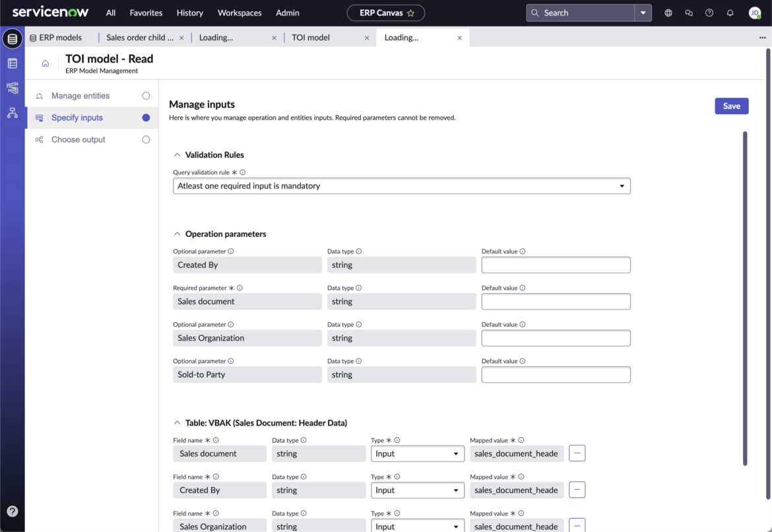Open the chat conversations icon
The width and height of the screenshot is (772, 532).
689,13
